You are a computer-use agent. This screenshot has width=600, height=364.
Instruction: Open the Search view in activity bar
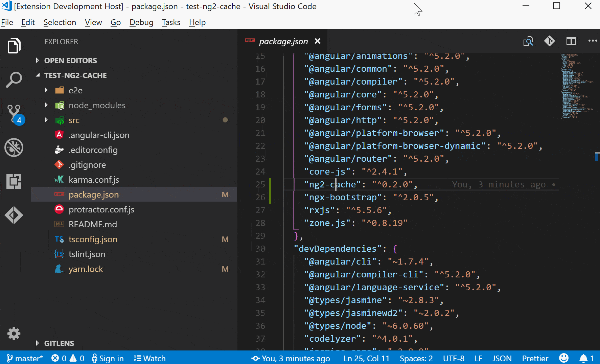[14, 80]
